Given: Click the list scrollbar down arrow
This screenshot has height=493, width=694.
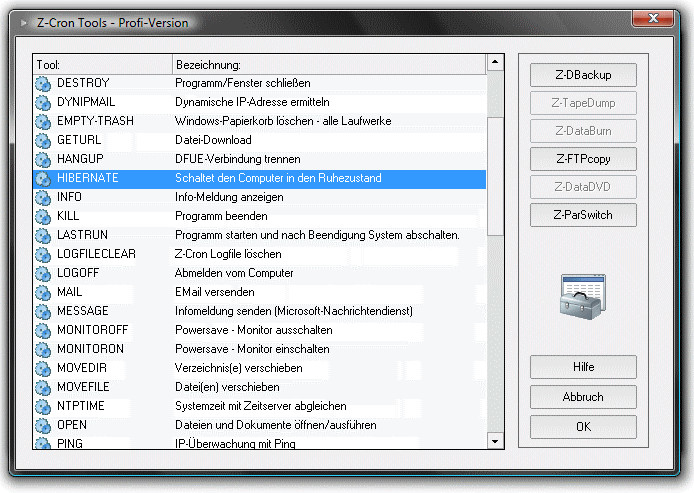Looking at the screenshot, I should coord(495,441).
